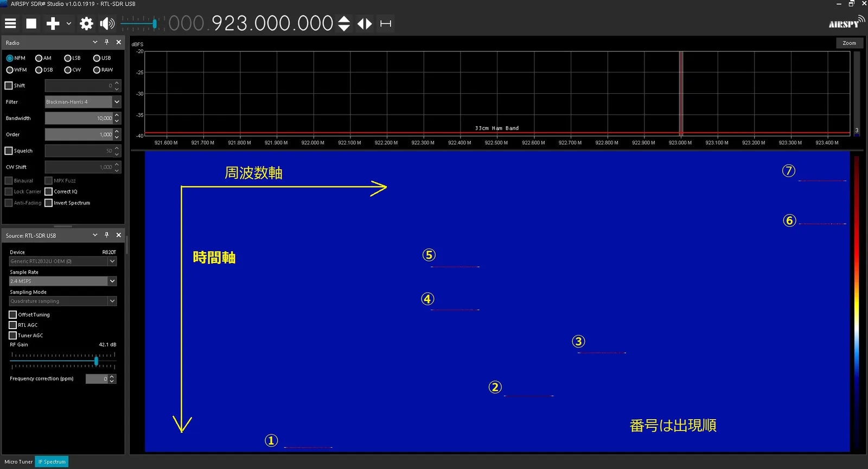Open the Radio panel dropdown menu arrow

click(95, 42)
